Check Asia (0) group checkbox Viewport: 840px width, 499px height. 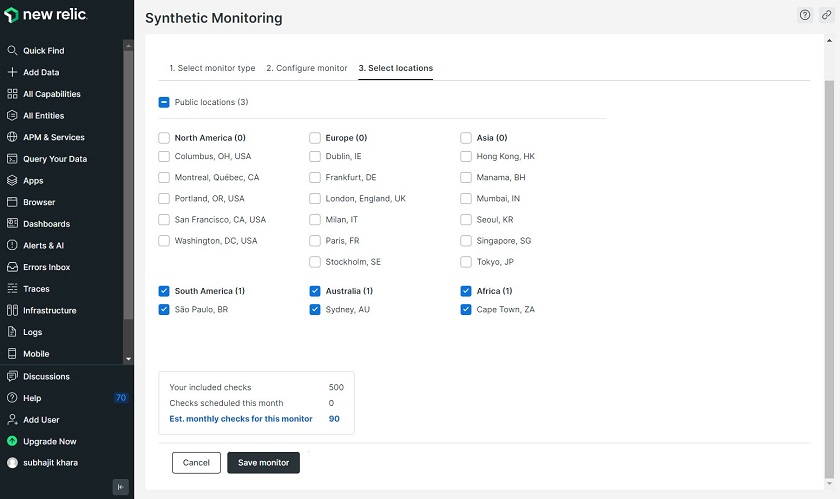click(x=466, y=138)
